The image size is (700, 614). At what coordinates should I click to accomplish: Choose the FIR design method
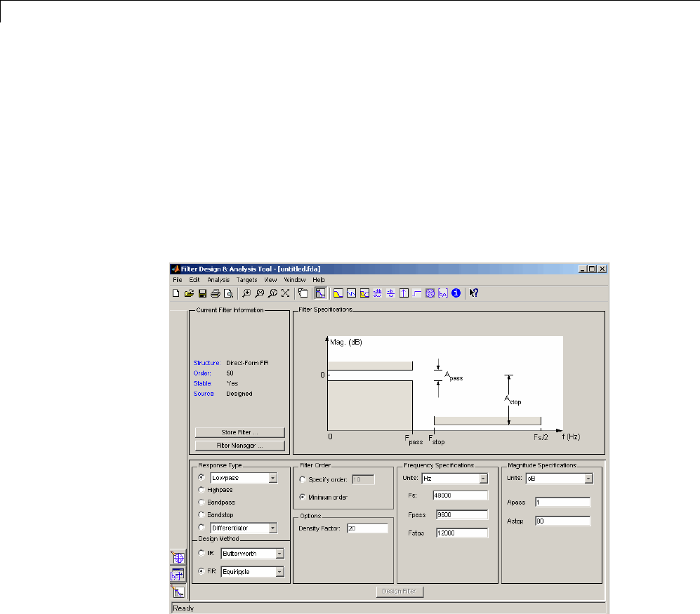[202, 570]
